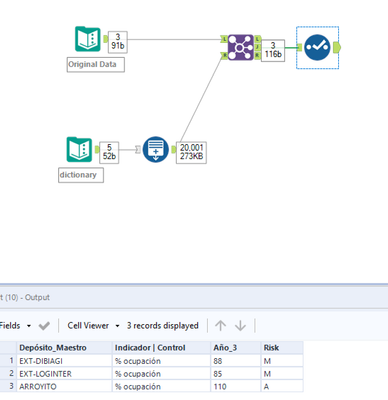388x400 pixels.
Task: Open the Fields dropdown arrow
Action: tap(29, 326)
